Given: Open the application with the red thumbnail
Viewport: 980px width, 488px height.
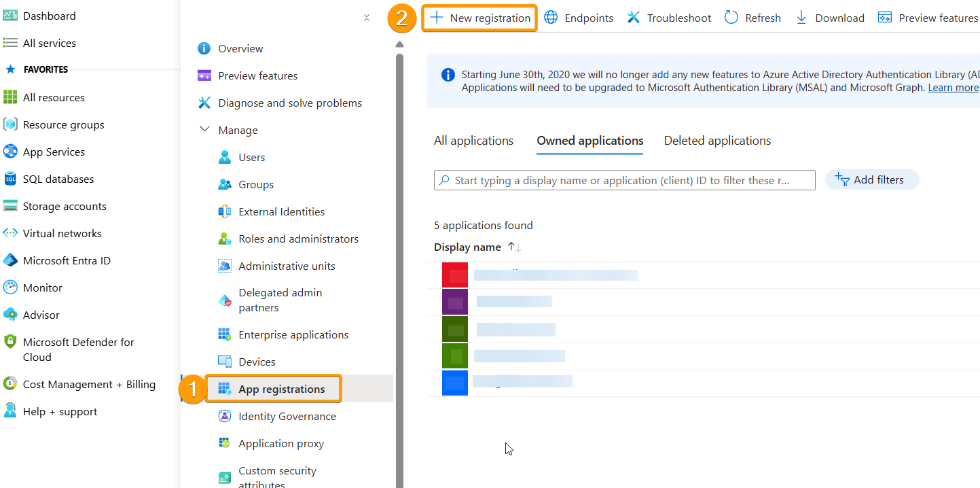Looking at the screenshot, I should 455,275.
